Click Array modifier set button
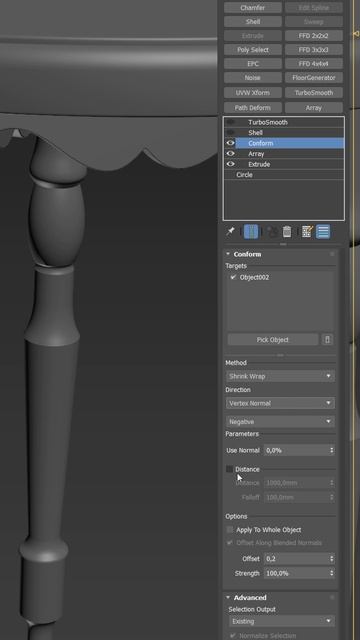Viewport: 360px width, 640px height. 313,108
